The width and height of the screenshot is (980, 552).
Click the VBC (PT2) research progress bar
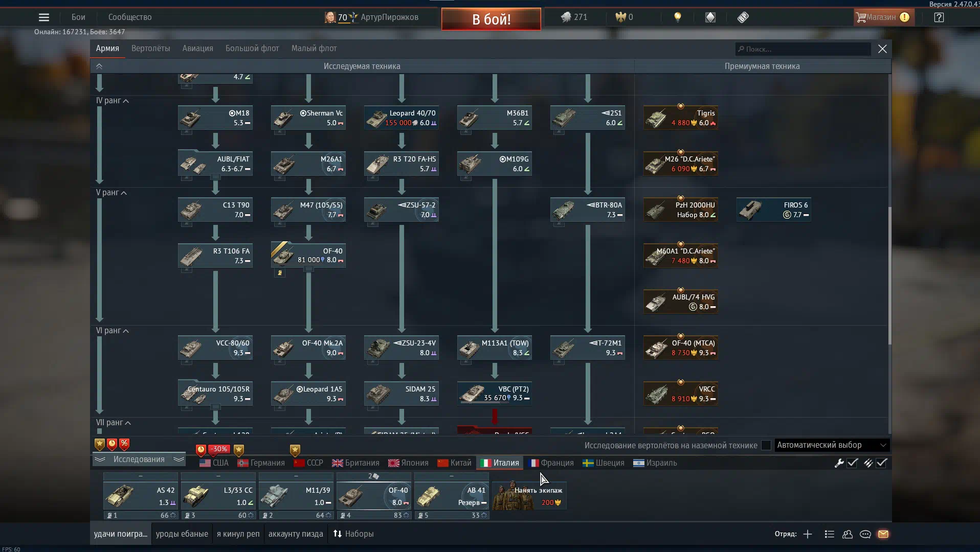(x=485, y=403)
